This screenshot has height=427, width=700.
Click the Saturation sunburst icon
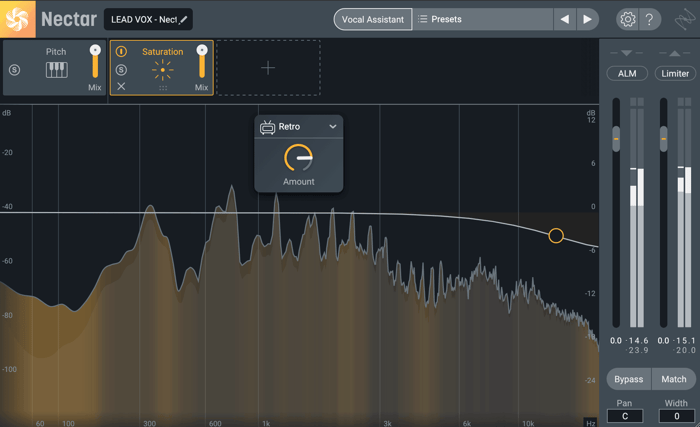click(162, 70)
